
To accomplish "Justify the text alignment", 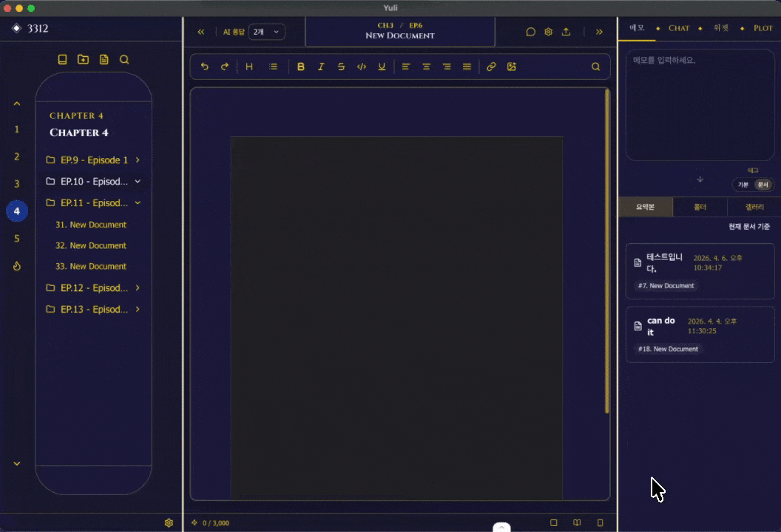I will coord(467,66).
